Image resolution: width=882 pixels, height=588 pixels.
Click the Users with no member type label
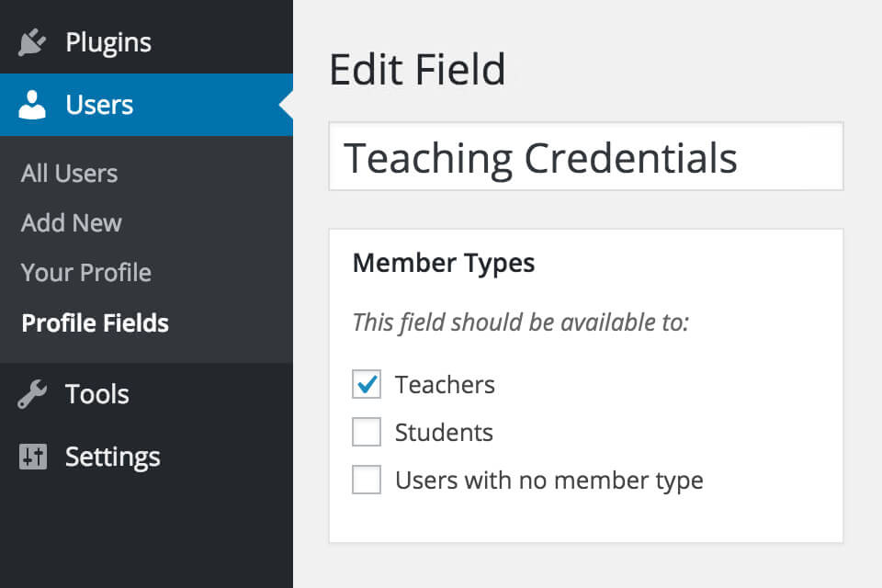tap(549, 481)
